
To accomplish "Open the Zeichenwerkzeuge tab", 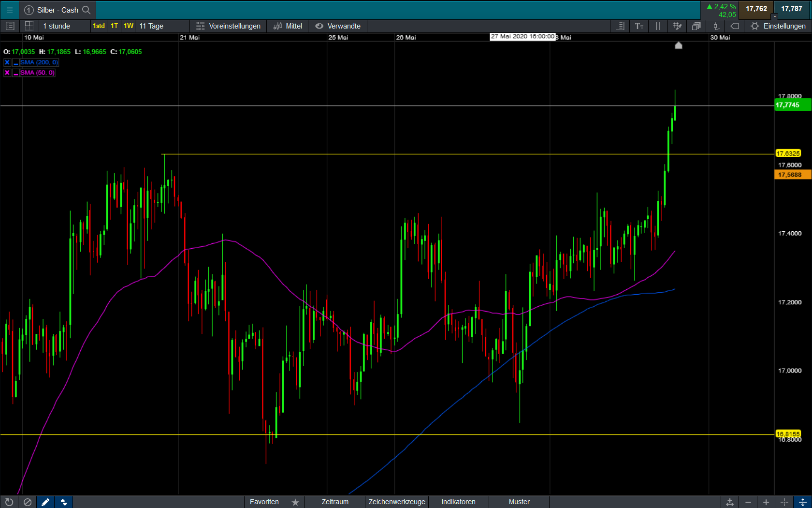I will tap(397, 502).
